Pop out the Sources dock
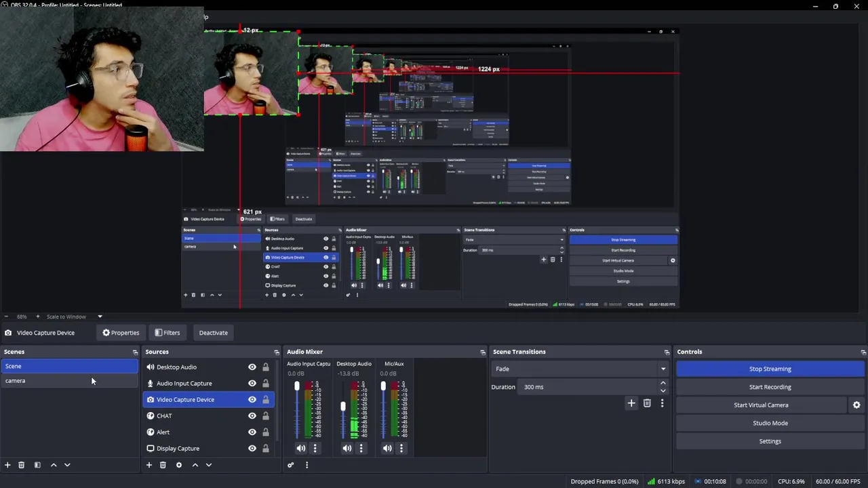The image size is (868, 488). click(x=276, y=352)
